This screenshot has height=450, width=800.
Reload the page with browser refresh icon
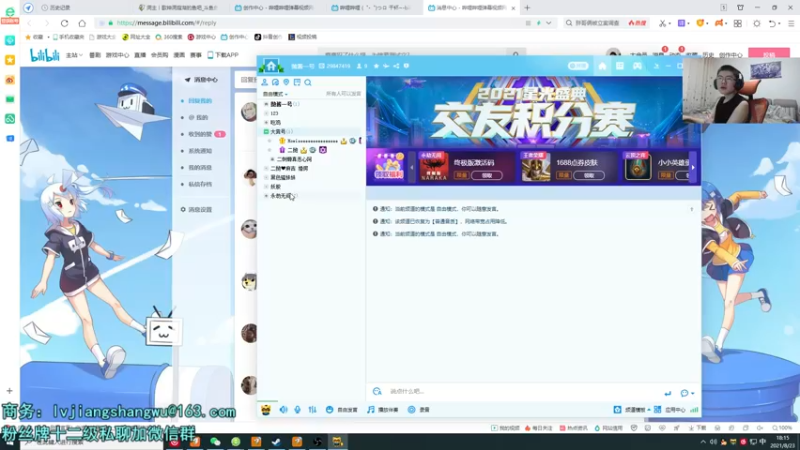point(64,23)
